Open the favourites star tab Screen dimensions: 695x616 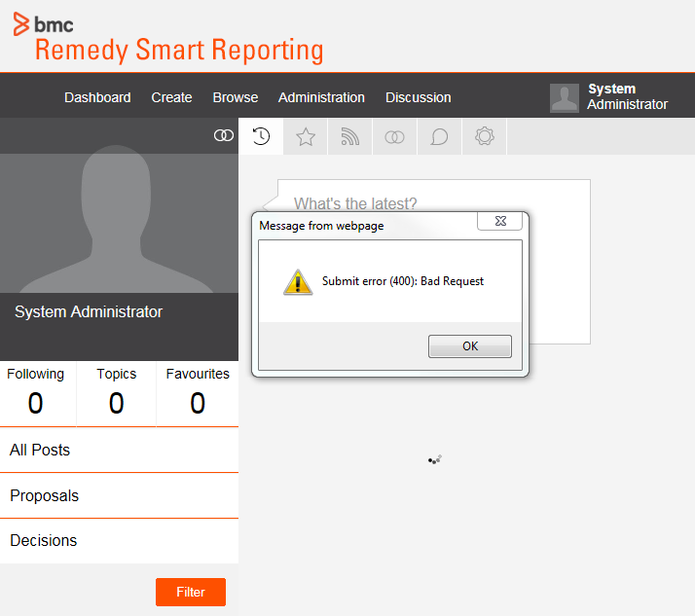point(306,136)
